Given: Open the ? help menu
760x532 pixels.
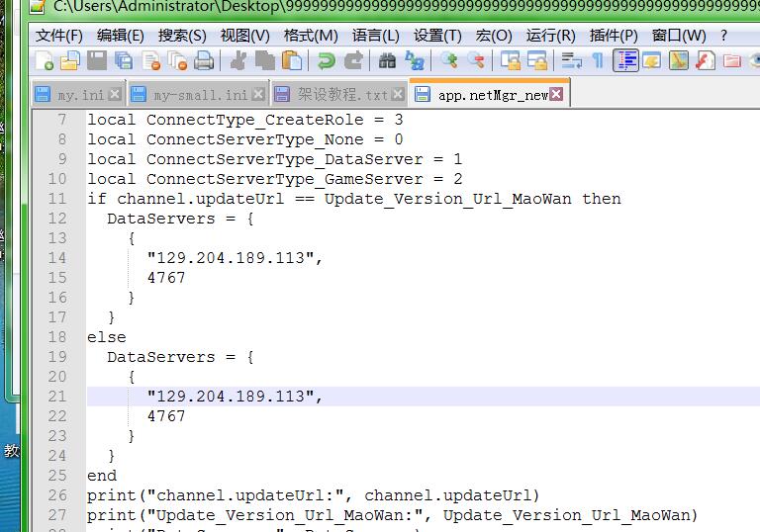Looking at the screenshot, I should click(x=723, y=36).
